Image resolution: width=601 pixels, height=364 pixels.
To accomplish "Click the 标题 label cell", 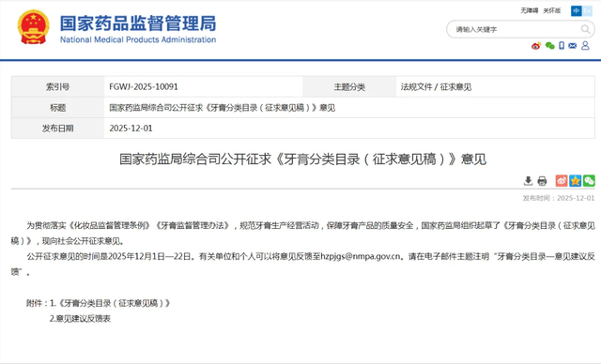I will pyautogui.click(x=58, y=108).
